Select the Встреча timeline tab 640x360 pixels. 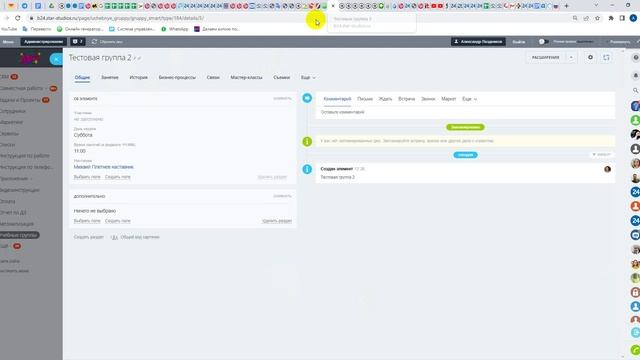pyautogui.click(x=407, y=99)
